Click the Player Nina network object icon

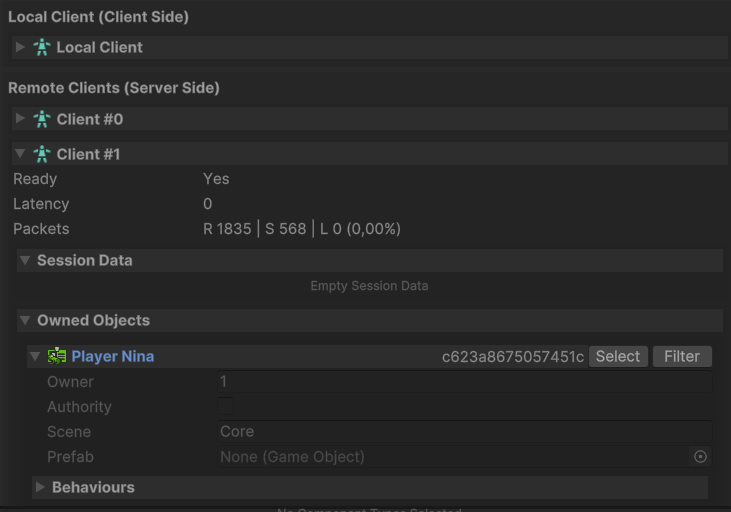tap(57, 356)
